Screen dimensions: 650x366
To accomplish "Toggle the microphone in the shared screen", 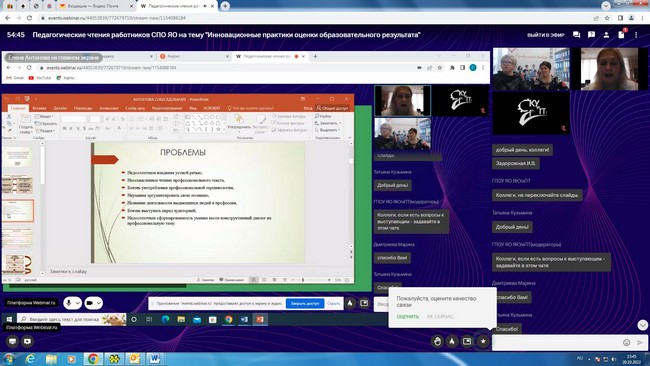I will (x=68, y=303).
